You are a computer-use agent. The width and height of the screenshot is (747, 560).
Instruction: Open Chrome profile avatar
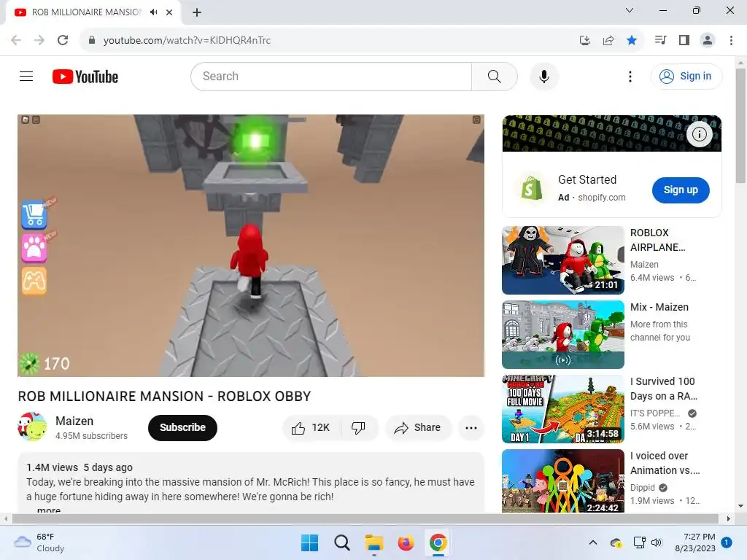coord(708,40)
